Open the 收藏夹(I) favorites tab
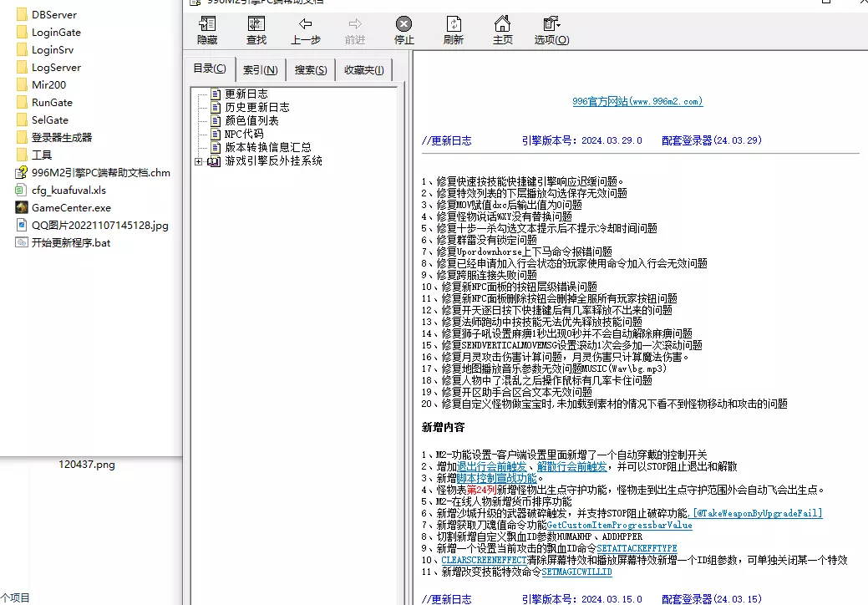This screenshot has width=868, height=605. 363,69
